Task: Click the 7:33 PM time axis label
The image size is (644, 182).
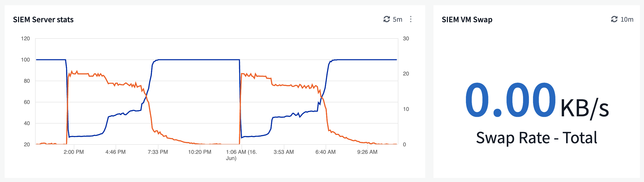Action: point(158,152)
